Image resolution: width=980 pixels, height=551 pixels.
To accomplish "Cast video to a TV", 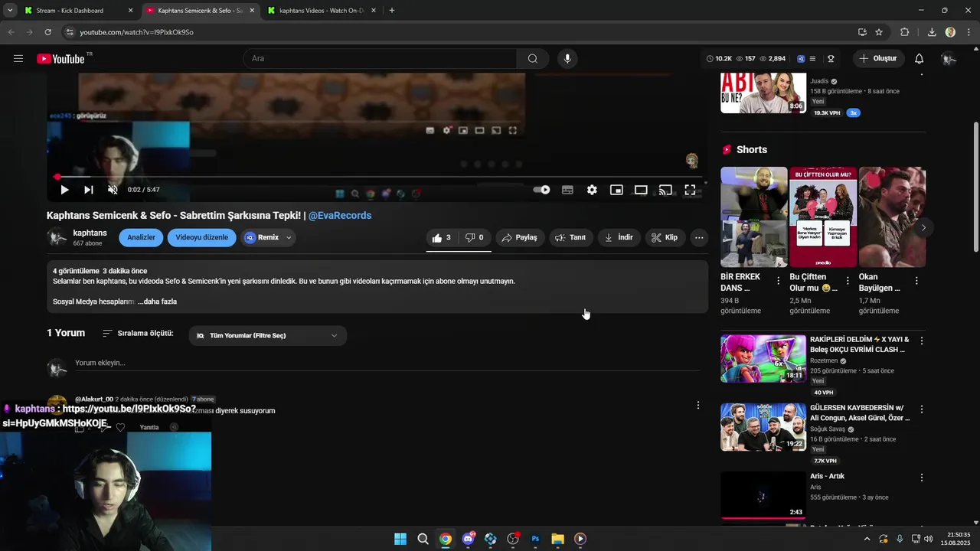I will 665,190.
